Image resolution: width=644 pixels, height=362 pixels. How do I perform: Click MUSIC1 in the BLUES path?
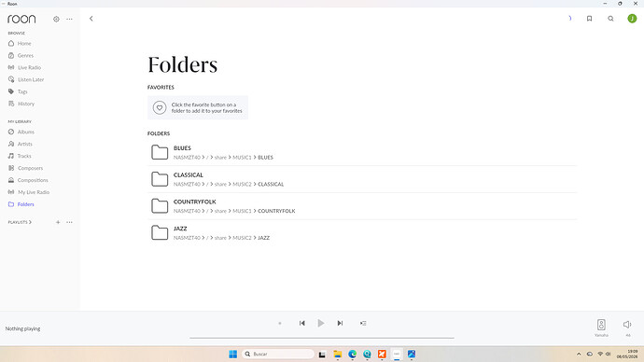[x=242, y=157]
